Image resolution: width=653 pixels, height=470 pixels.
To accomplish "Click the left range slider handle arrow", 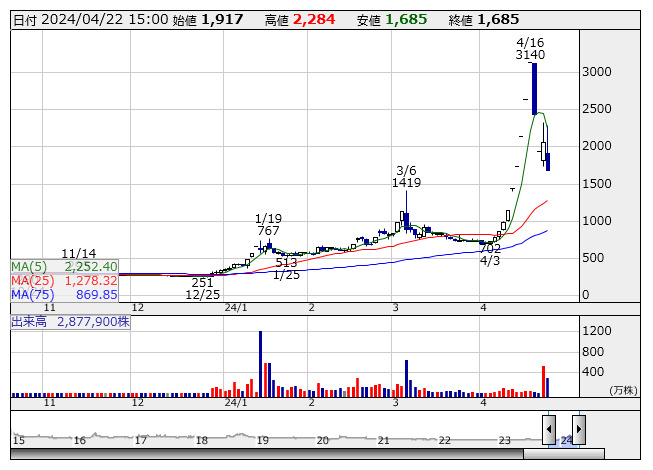I will pyautogui.click(x=549, y=429).
